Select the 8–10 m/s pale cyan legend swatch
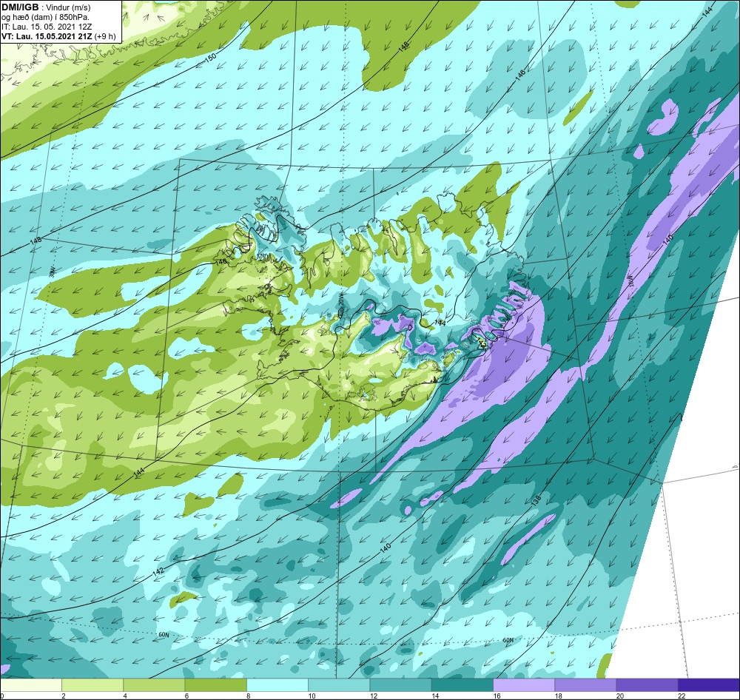The height and width of the screenshot is (700, 740). click(x=277, y=684)
